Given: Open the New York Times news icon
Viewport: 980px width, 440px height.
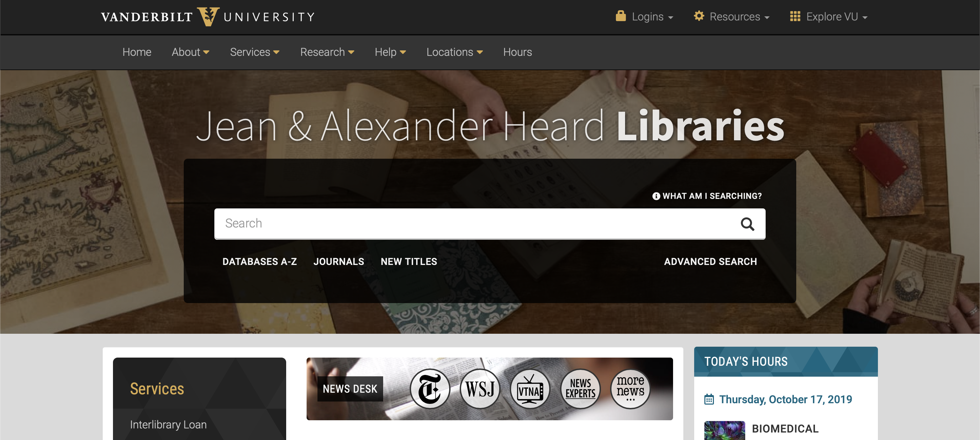Looking at the screenshot, I should 430,389.
